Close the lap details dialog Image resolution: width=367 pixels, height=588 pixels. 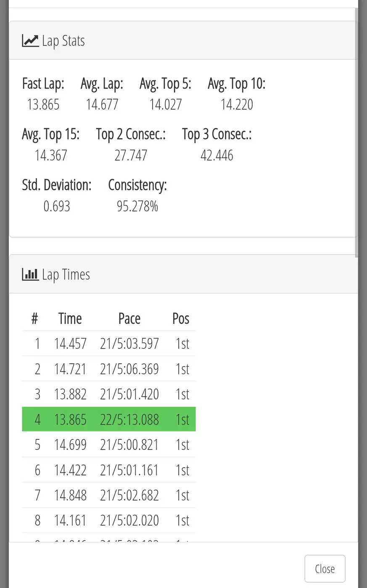click(325, 569)
